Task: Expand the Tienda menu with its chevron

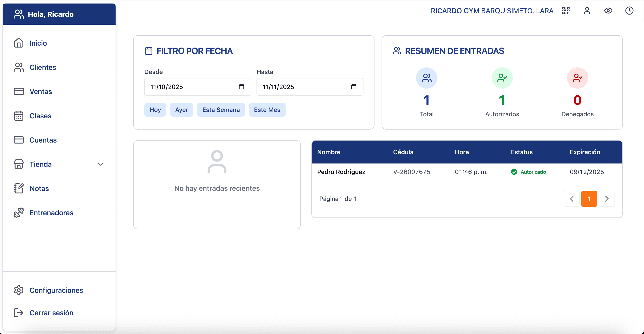Action: point(101,164)
